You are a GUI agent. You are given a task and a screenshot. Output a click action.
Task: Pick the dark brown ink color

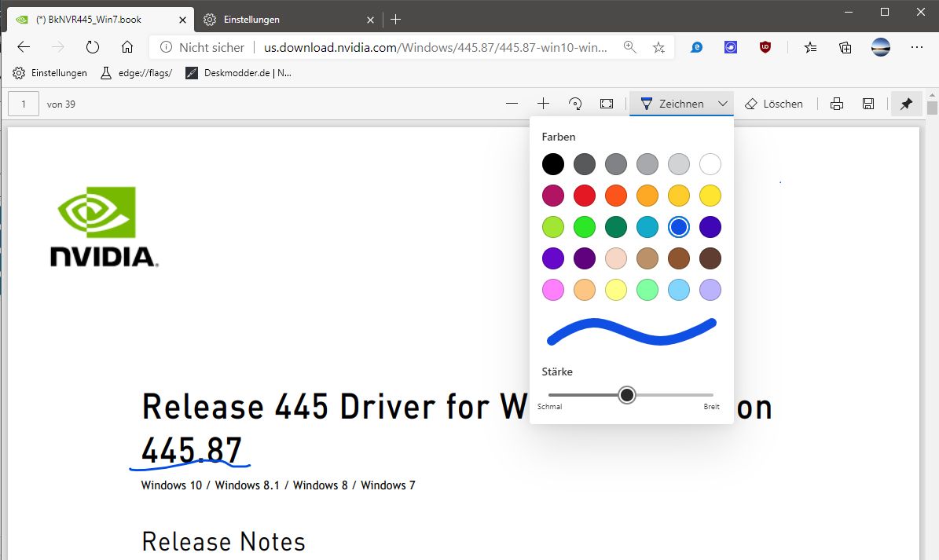click(710, 258)
